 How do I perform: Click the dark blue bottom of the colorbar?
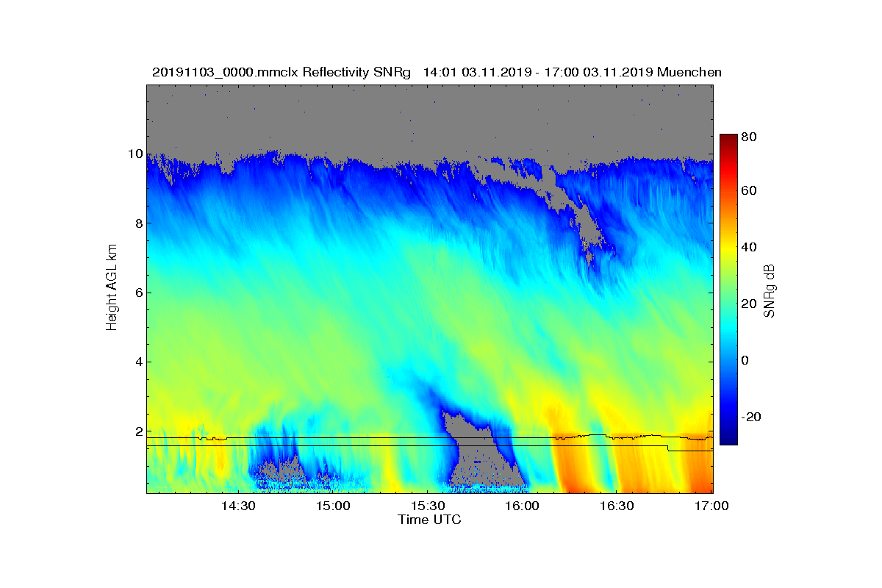click(728, 438)
